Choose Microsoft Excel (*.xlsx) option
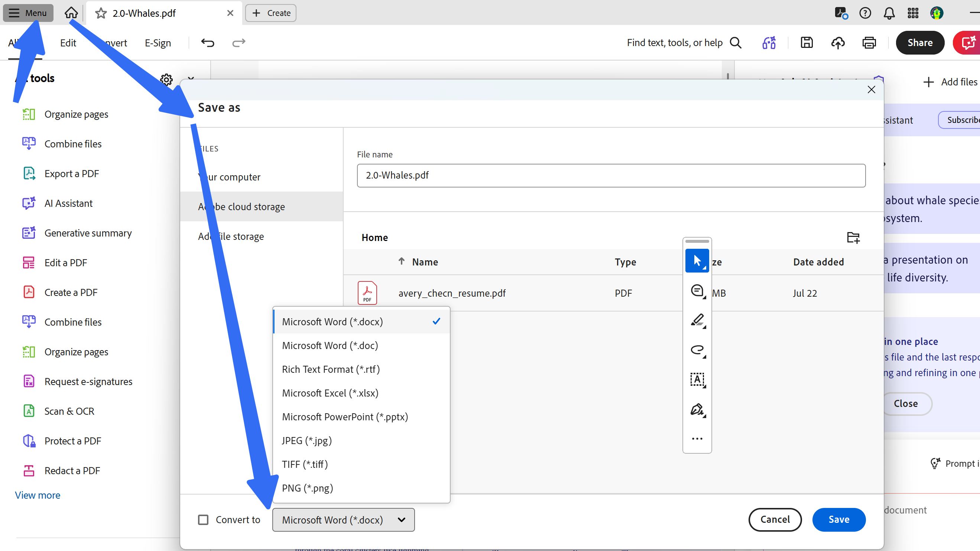 click(361, 393)
